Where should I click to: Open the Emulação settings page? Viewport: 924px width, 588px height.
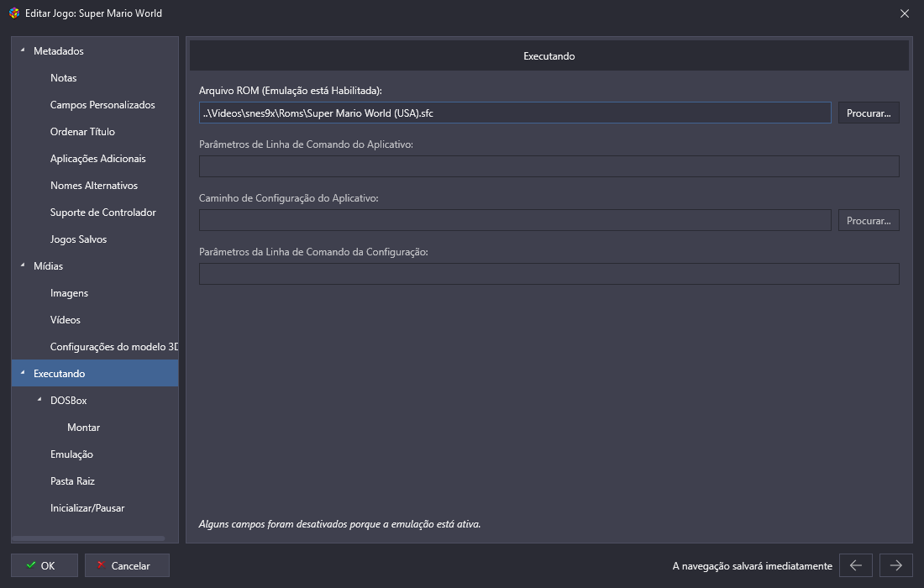71,454
